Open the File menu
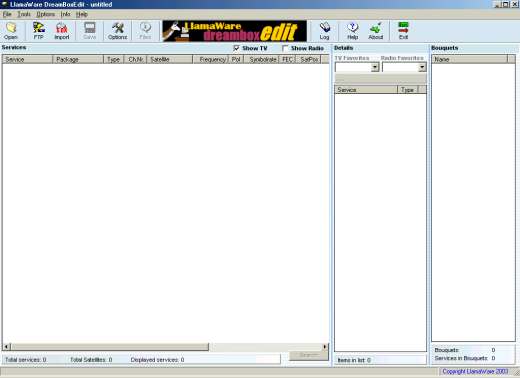The height and width of the screenshot is (378, 520). pos(7,14)
